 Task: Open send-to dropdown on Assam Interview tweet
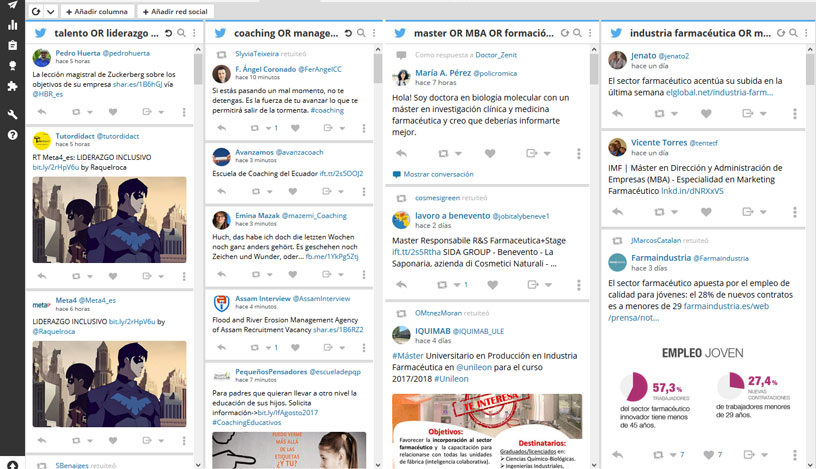point(342,348)
